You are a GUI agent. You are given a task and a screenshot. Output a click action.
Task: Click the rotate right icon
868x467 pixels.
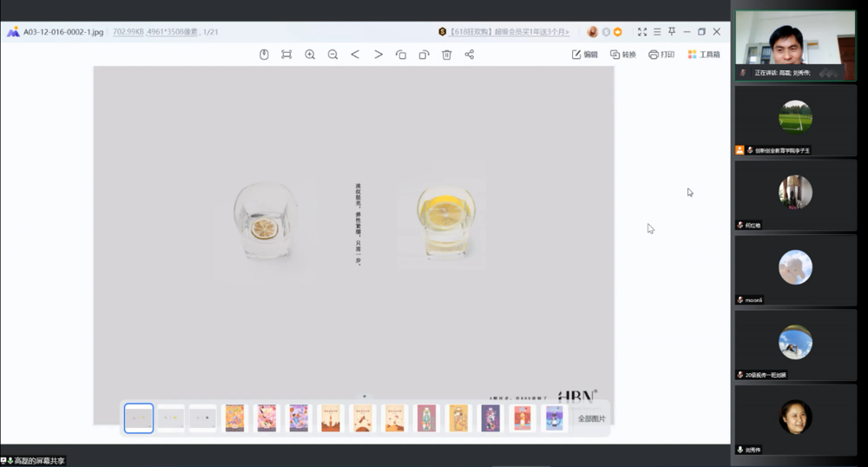pos(424,55)
